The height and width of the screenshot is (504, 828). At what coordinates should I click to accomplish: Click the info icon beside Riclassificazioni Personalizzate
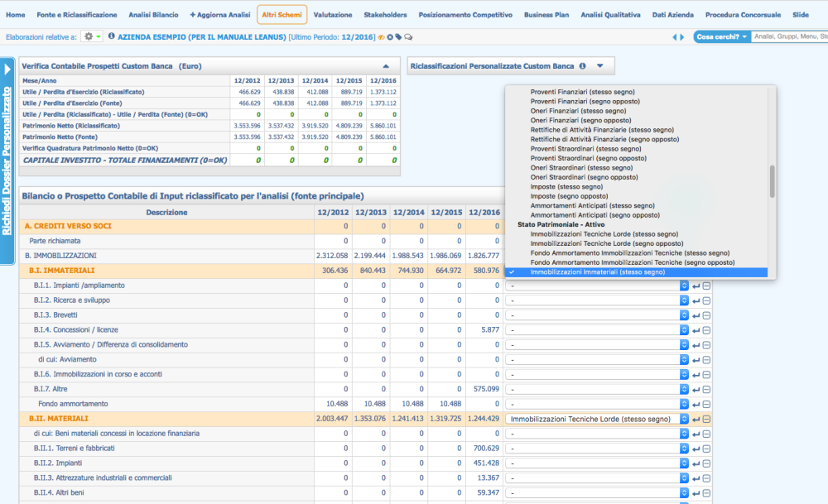pos(582,66)
